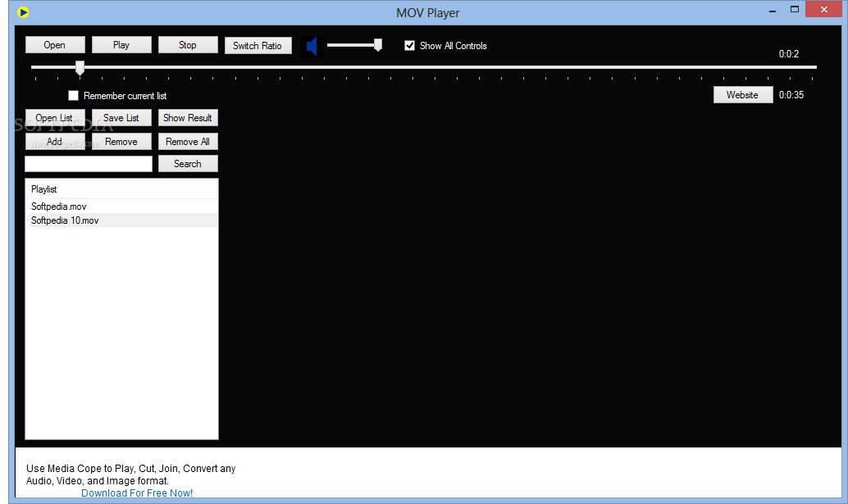This screenshot has width=848, height=504.
Task: Remove the selected playlist item
Action: (121, 142)
